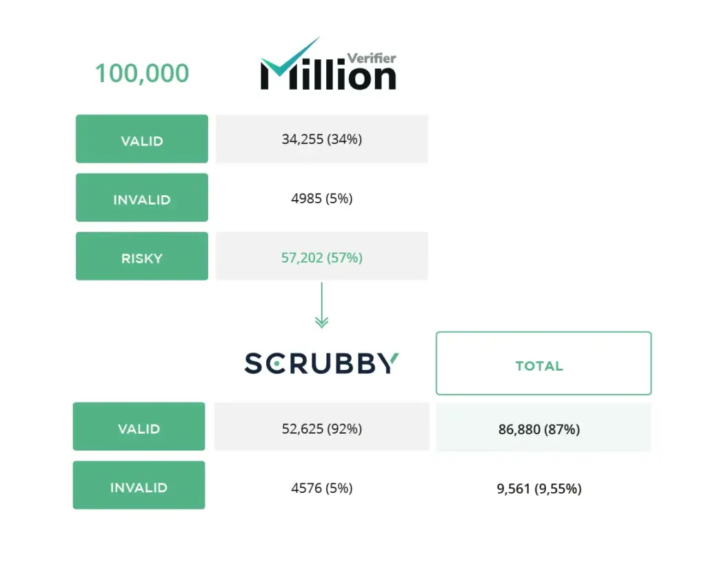Click the lower INVALID label under Scrubby
Screen dimensions: 706x588
[x=139, y=485]
